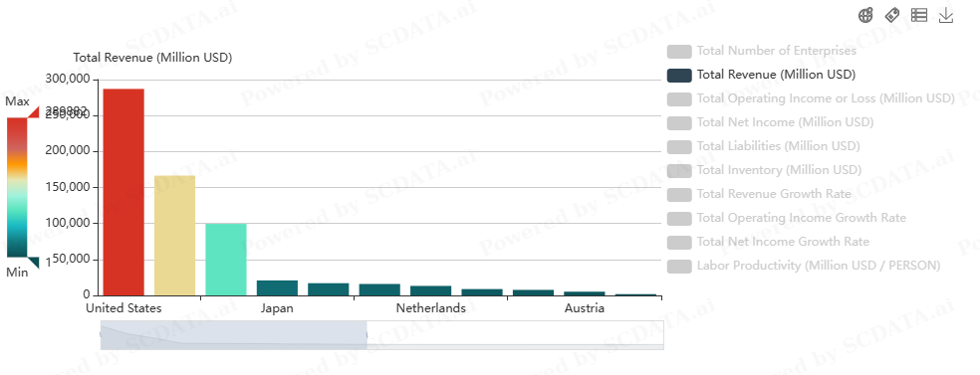Toggle Total Net Income (Million USD) series

pyautogui.click(x=785, y=122)
